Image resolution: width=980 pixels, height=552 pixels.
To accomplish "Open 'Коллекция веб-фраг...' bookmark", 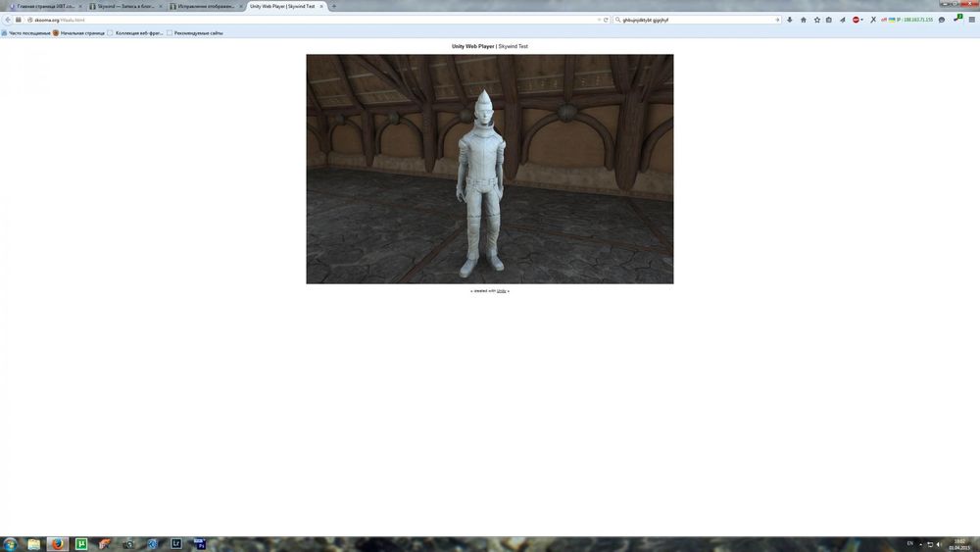I will [x=135, y=33].
